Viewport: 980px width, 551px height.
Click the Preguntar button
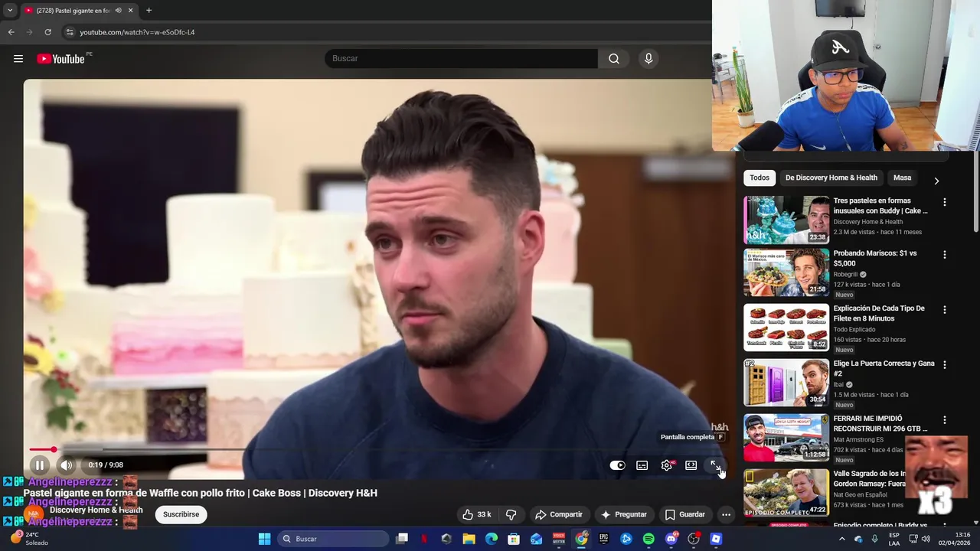[x=624, y=514]
